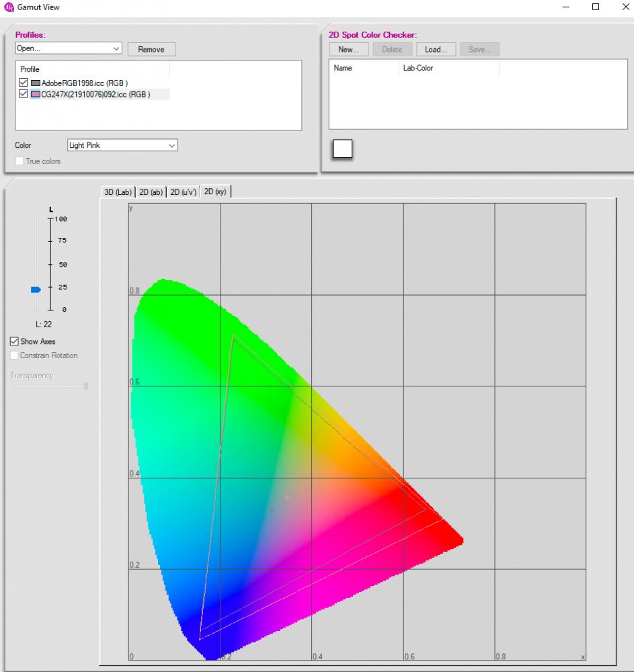Close the Gamut View window

[x=625, y=7]
